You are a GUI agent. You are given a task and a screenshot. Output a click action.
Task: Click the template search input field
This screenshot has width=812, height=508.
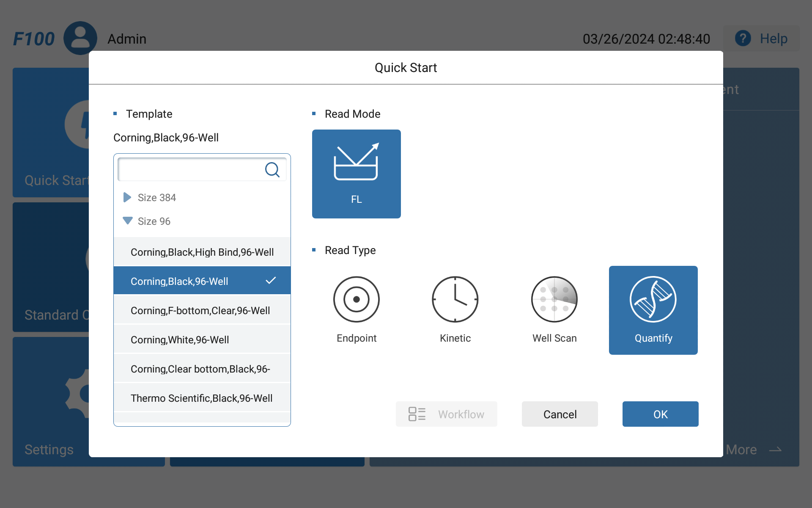(202, 169)
